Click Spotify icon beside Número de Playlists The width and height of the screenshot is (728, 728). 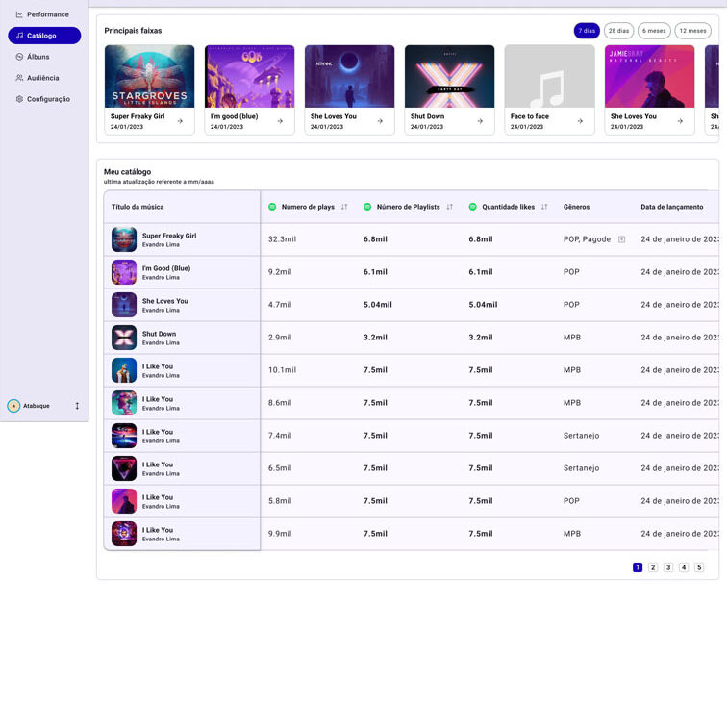point(367,207)
